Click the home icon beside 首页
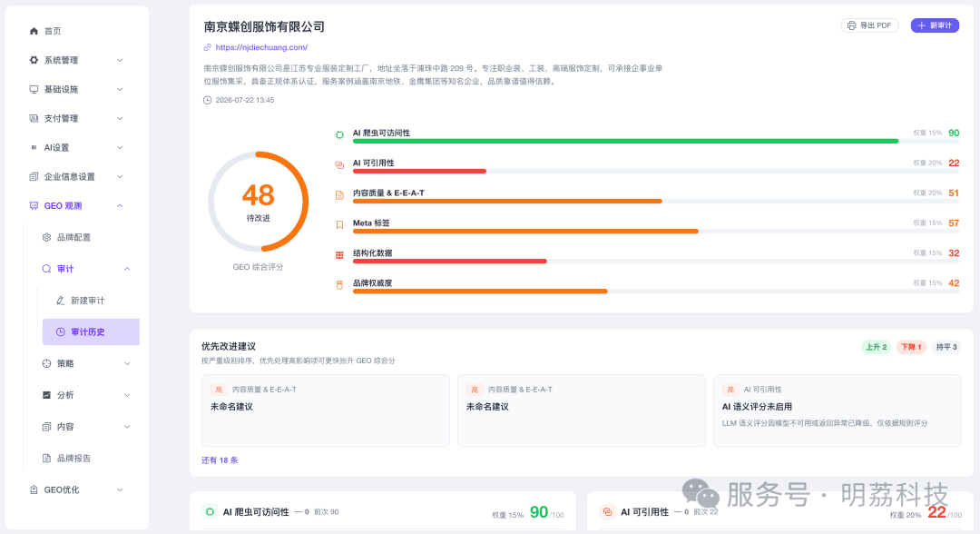Viewport: 980px width, 534px height. pyautogui.click(x=34, y=31)
